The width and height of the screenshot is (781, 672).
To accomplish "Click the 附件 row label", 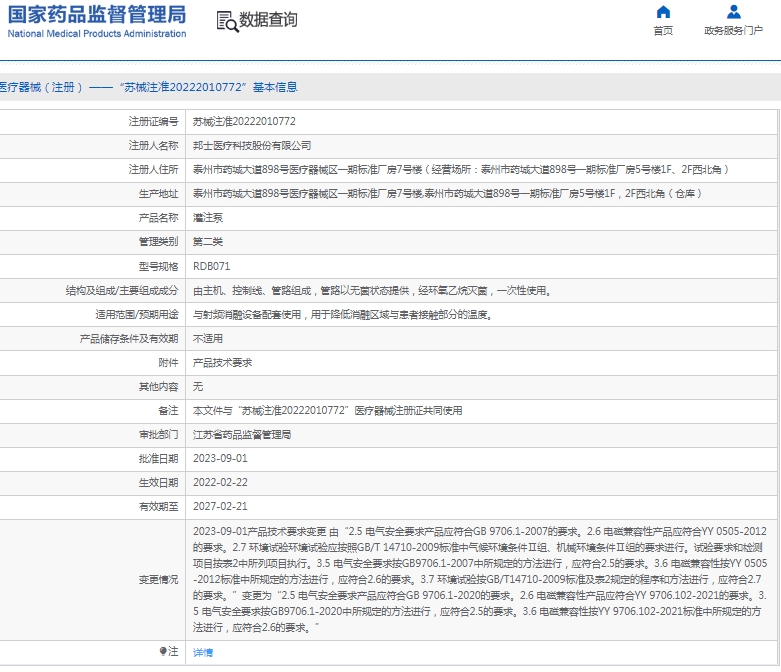I will [168, 363].
